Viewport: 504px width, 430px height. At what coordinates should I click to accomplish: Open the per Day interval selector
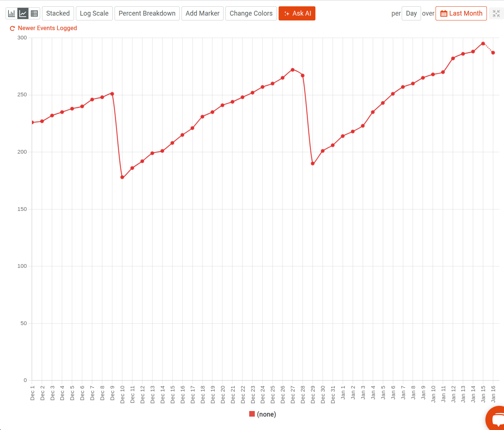[411, 13]
